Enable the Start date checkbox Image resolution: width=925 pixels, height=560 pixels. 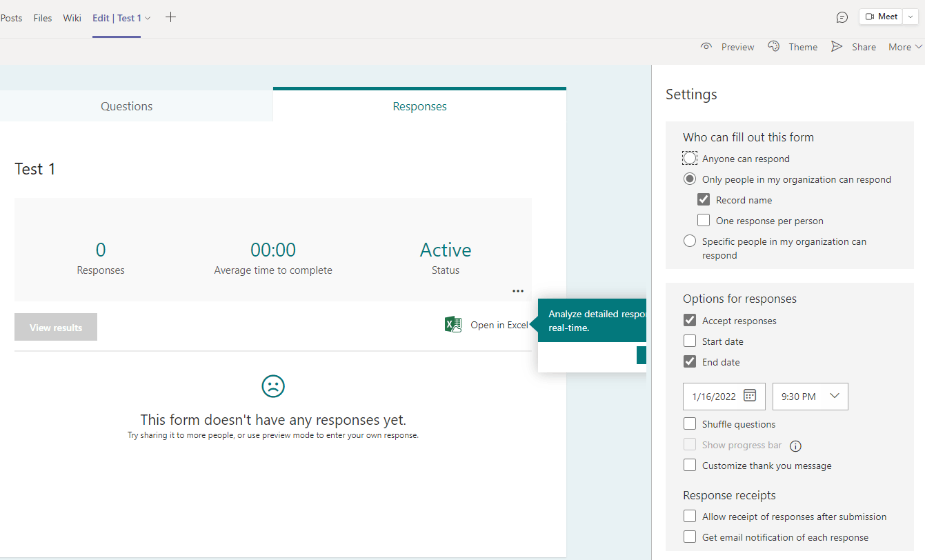coord(690,341)
